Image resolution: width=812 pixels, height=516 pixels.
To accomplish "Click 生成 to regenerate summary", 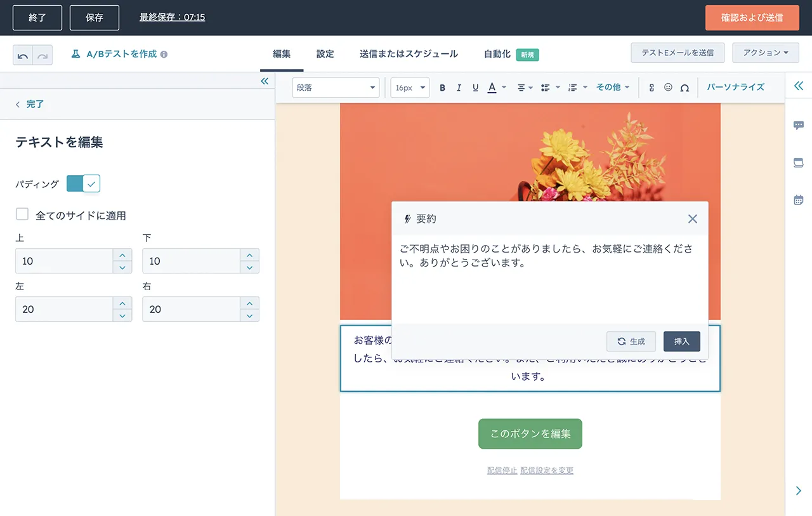I will click(631, 341).
